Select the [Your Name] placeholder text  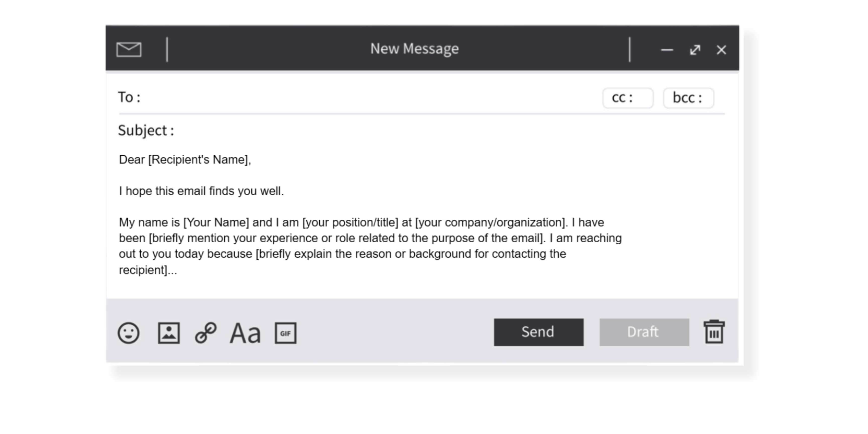[216, 222]
